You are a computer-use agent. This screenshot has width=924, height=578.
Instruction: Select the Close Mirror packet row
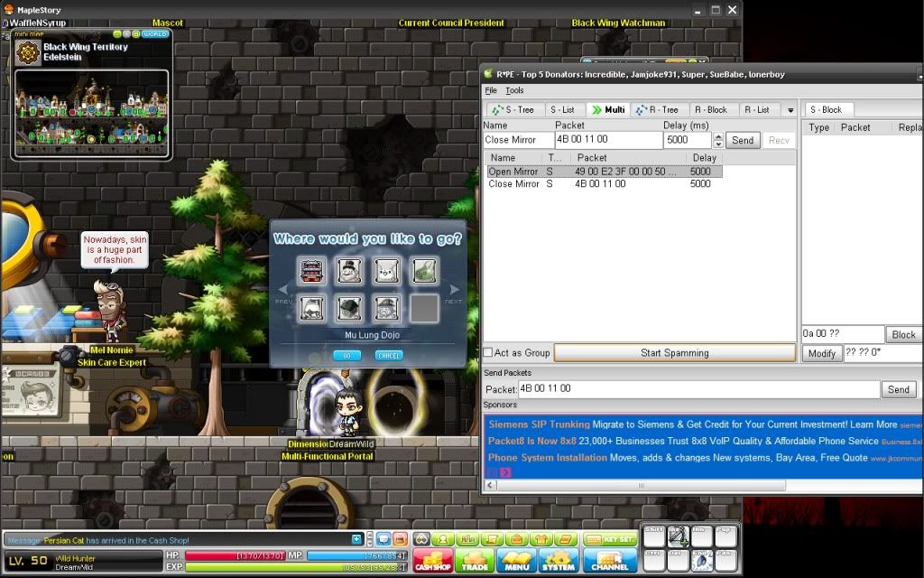click(605, 184)
